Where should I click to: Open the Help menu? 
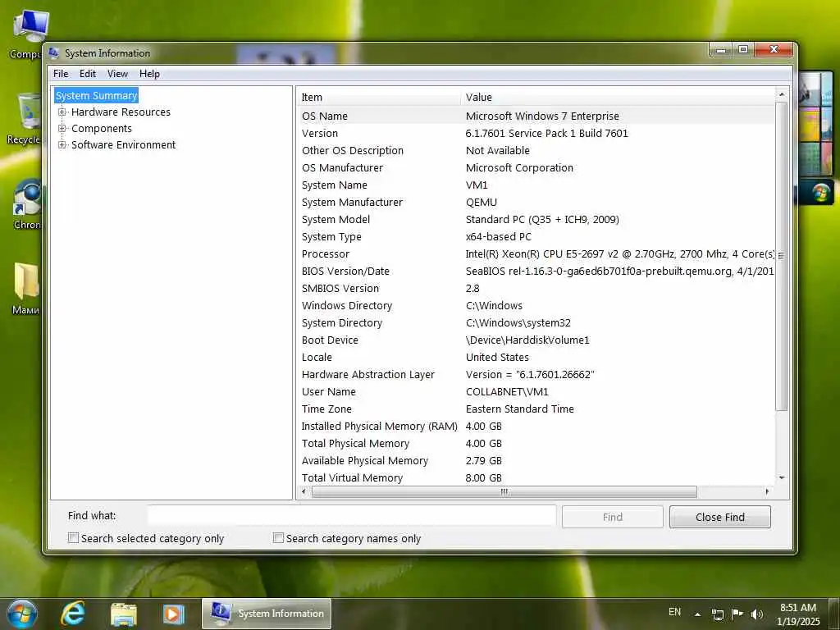coord(149,74)
